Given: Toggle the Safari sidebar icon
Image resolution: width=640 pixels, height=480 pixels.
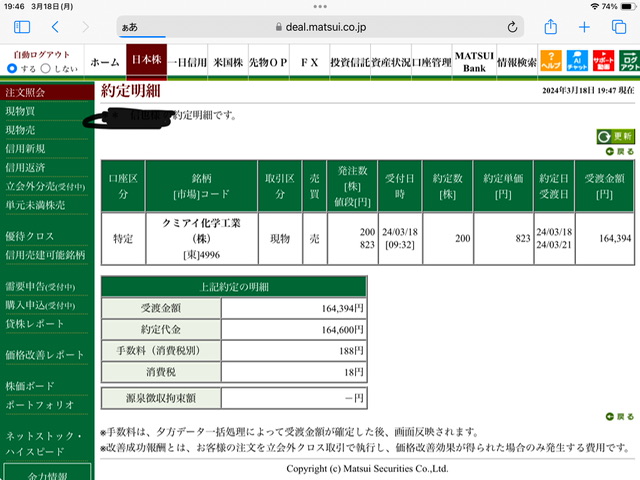Looking at the screenshot, I should point(22,27).
